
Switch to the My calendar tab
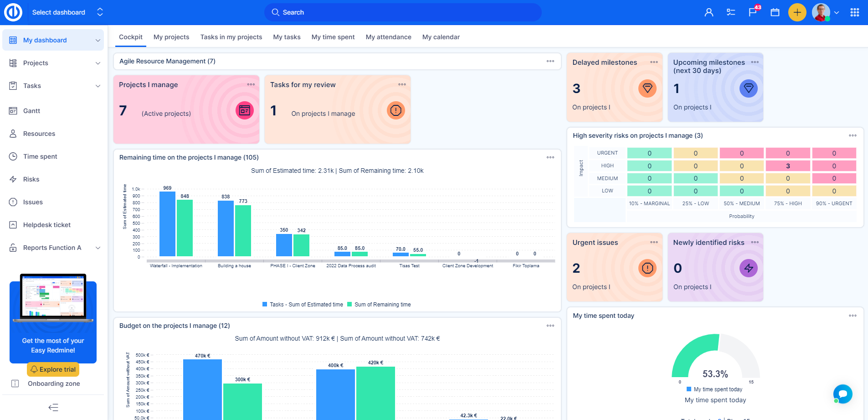click(441, 37)
